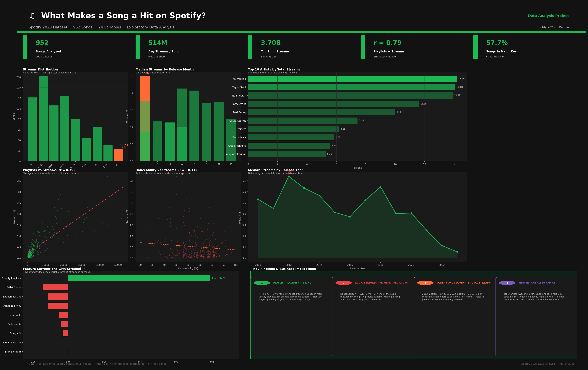The height and width of the screenshot is (370, 588).
Task: Click the music note icon in title
Action: coord(32,16)
